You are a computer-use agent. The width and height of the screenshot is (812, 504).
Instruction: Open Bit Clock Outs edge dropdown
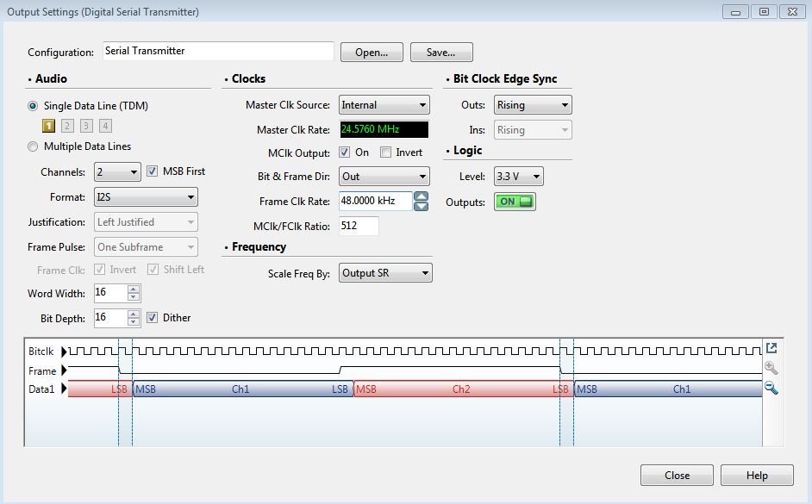(533, 105)
